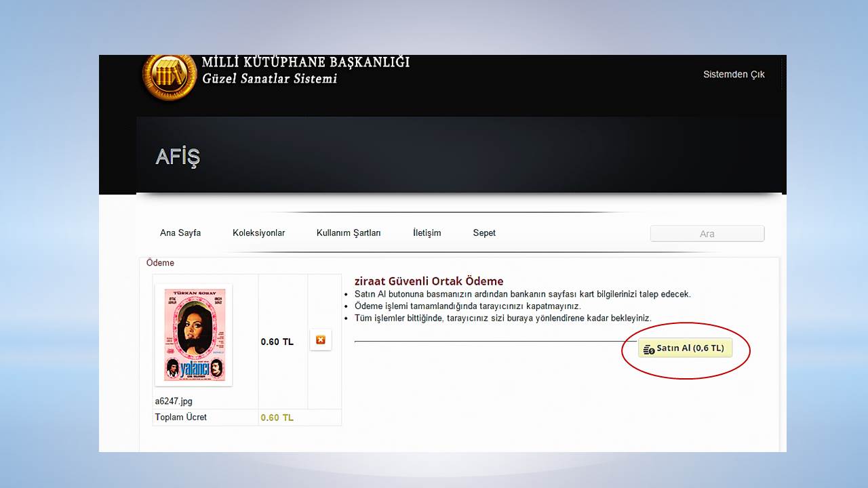Image resolution: width=868 pixels, height=488 pixels.
Task: Focus the Ara search field
Action: (x=707, y=234)
